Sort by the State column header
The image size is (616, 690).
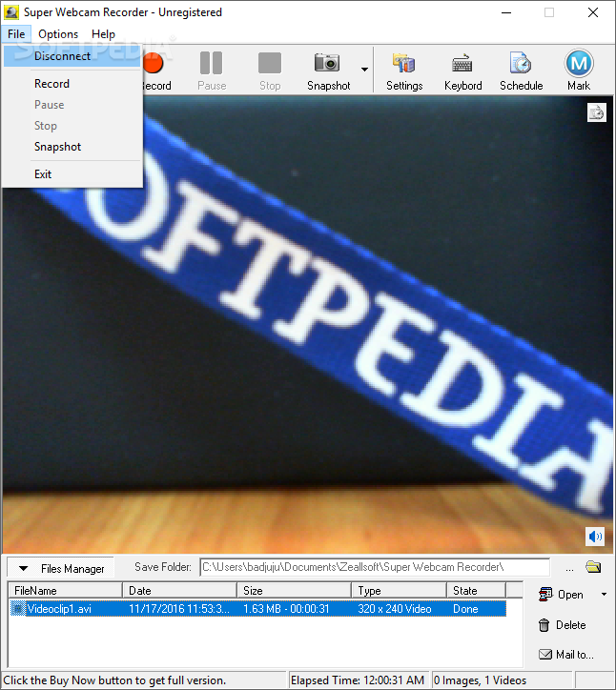(477, 590)
